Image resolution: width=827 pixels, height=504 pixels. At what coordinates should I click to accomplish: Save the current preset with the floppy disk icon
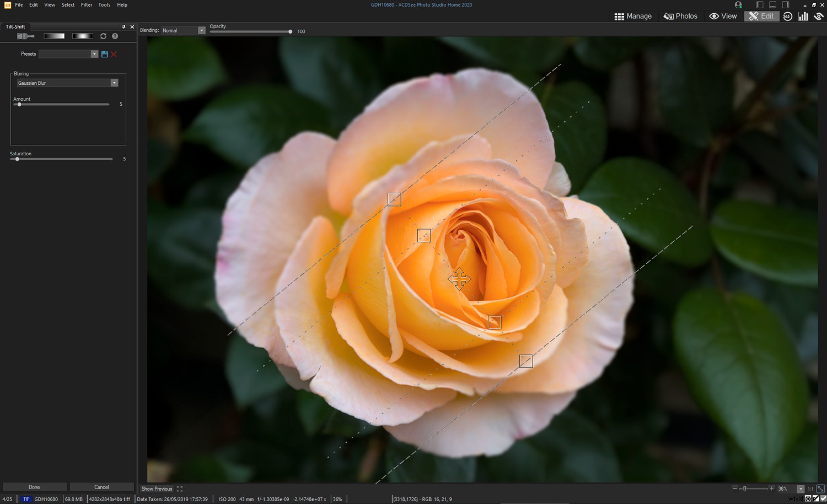tap(104, 53)
